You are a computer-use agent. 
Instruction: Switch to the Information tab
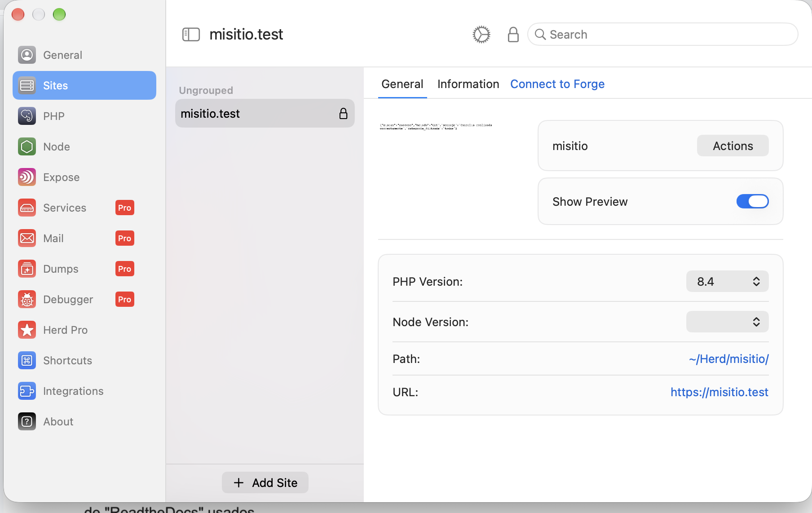(468, 84)
